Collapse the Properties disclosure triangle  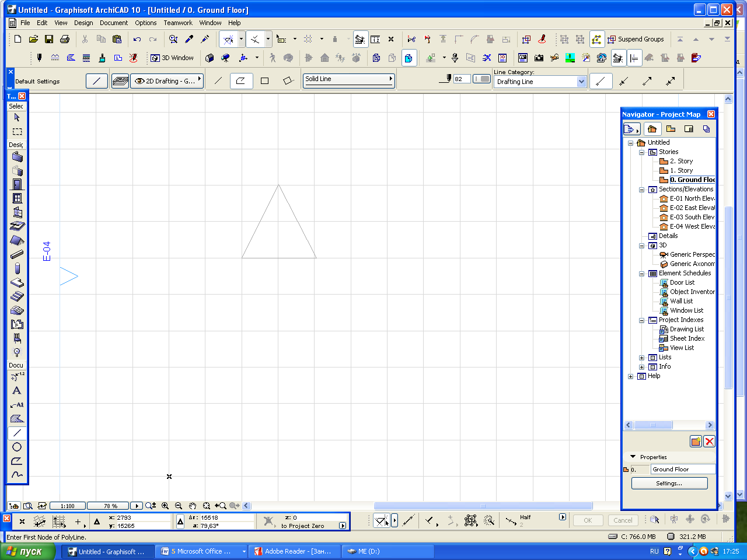[x=633, y=457]
